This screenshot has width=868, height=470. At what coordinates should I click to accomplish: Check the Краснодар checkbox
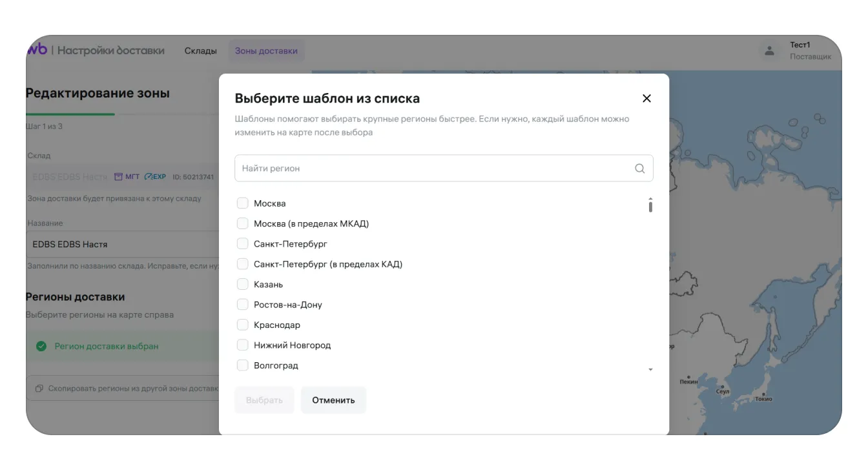[243, 325]
